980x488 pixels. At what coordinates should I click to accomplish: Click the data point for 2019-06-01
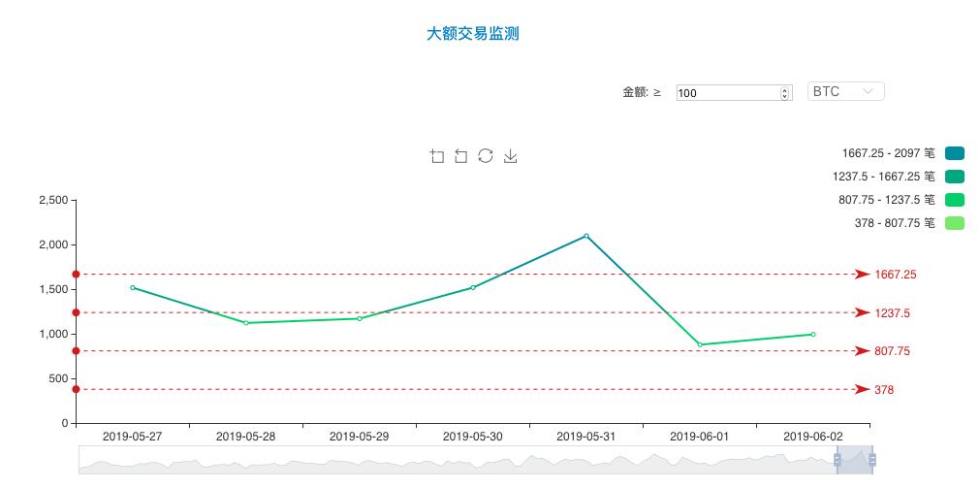tap(700, 344)
